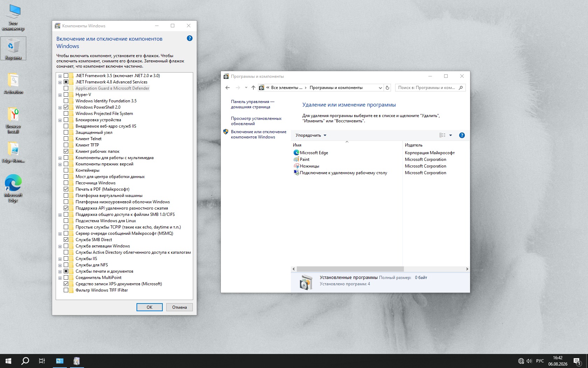This screenshot has width=588, height=368.
Task: Select the remote desktop connection program icon
Action: (x=296, y=173)
